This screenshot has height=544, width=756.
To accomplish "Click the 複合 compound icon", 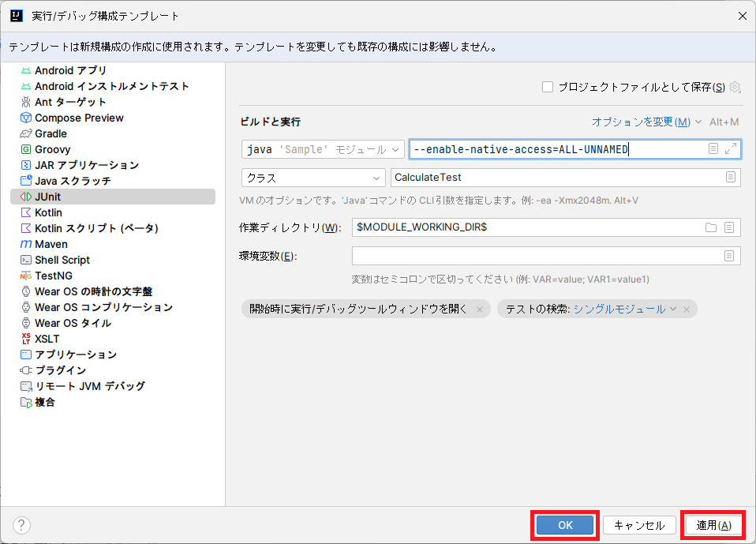I will (x=26, y=402).
